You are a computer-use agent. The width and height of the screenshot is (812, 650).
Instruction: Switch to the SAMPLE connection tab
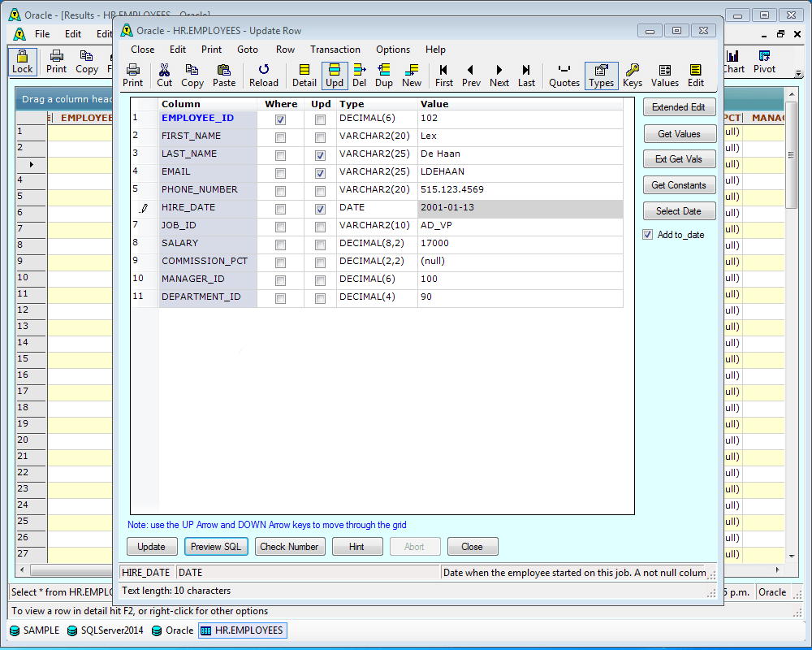point(34,630)
